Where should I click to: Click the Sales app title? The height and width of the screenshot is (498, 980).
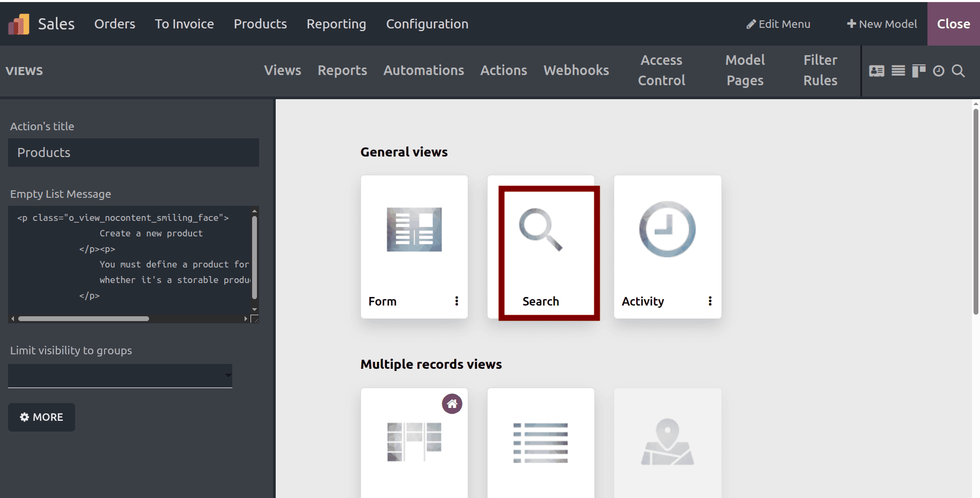(x=56, y=24)
